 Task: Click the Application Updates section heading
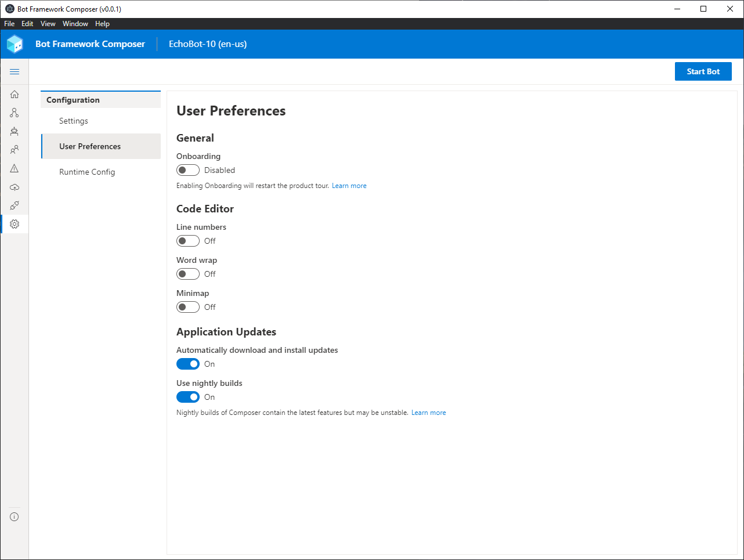pyautogui.click(x=226, y=332)
